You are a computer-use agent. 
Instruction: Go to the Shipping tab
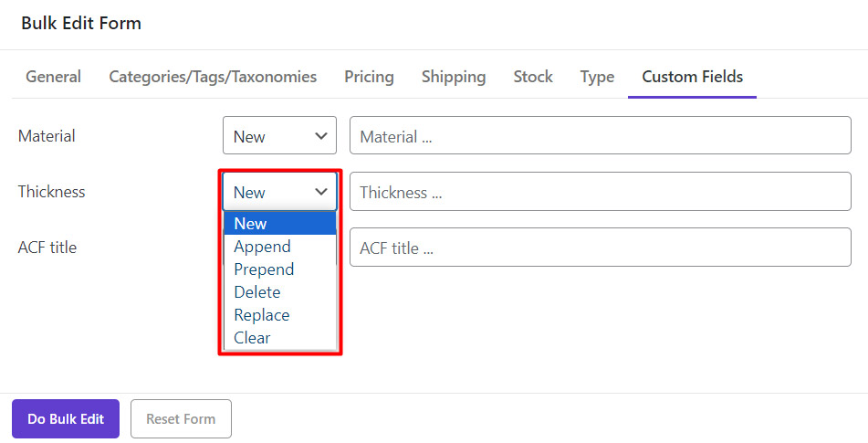(454, 77)
